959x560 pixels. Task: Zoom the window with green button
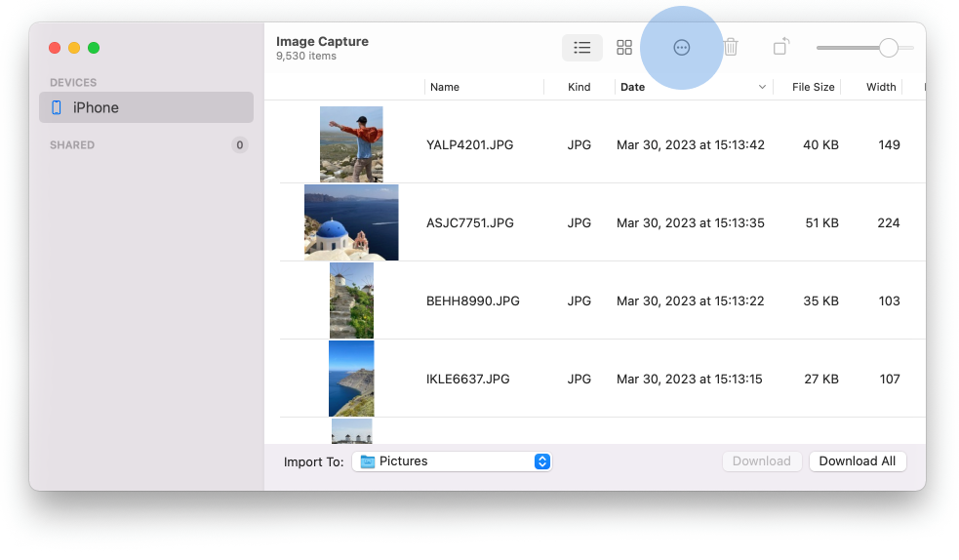[x=94, y=48]
